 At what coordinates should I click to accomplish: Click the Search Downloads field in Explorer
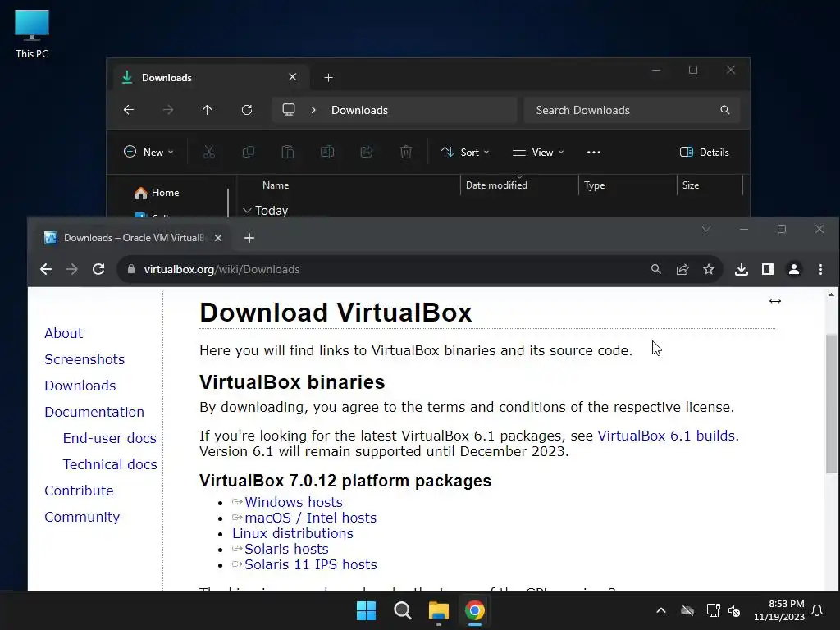coord(632,110)
